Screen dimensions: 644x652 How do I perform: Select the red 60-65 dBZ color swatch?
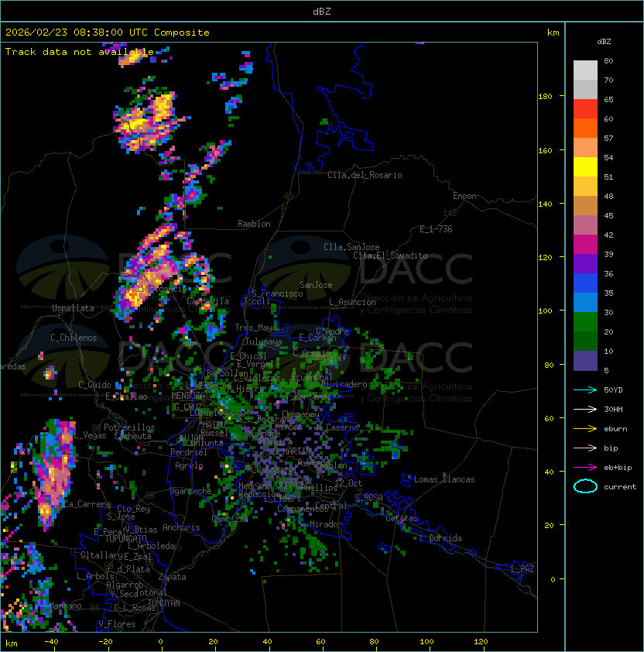point(585,109)
